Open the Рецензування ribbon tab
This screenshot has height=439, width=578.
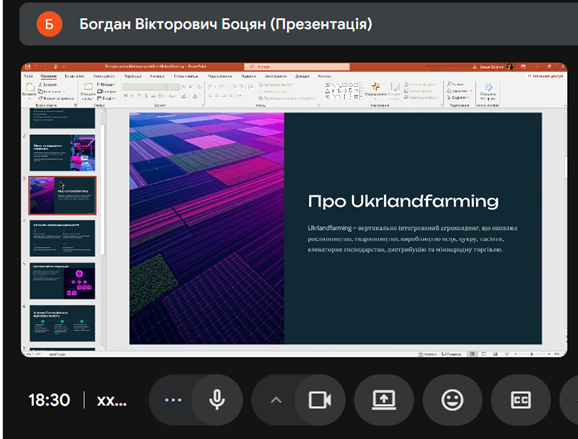pos(220,76)
